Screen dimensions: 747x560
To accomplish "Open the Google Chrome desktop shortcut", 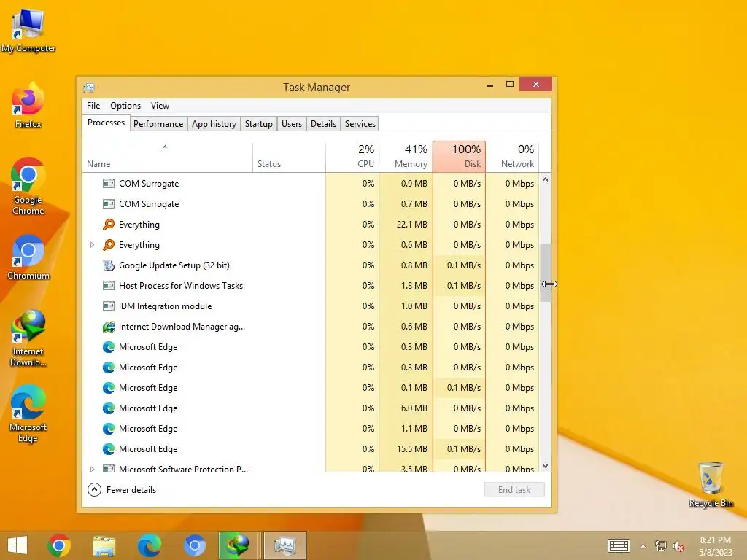I will point(28,186).
